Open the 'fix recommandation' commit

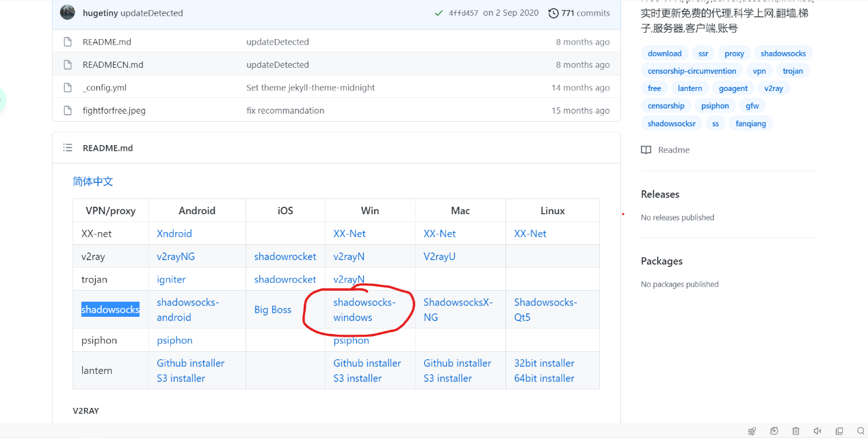[x=285, y=110]
